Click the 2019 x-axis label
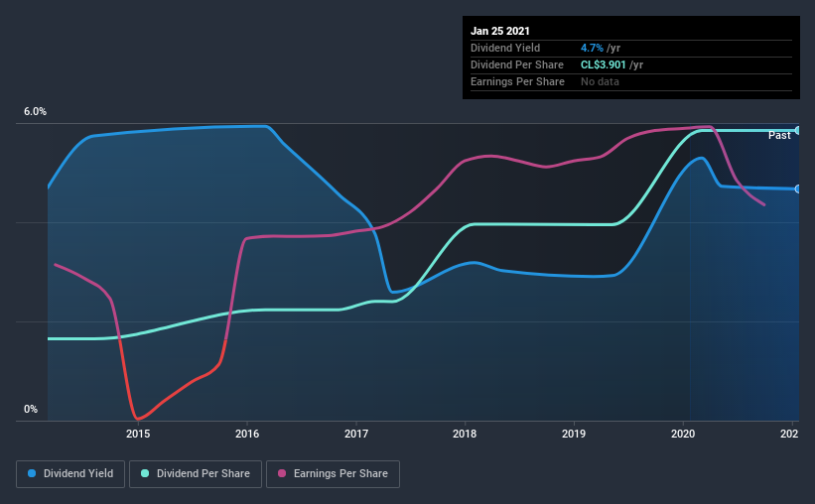Viewport: 815px width, 504px height. [x=574, y=434]
